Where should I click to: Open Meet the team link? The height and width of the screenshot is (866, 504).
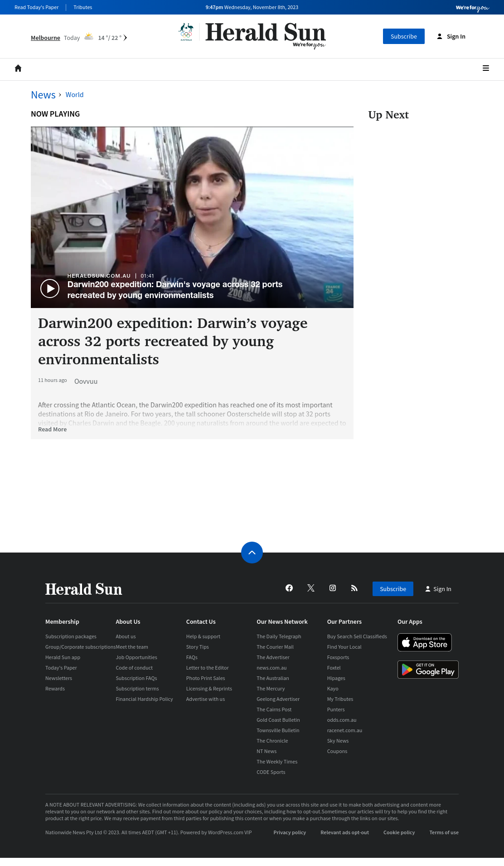132,647
